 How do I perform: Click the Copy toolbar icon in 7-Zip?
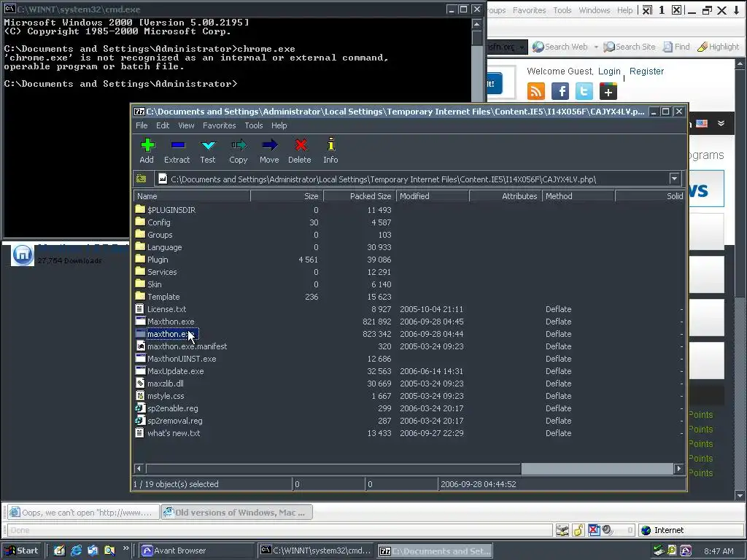pyautogui.click(x=239, y=150)
